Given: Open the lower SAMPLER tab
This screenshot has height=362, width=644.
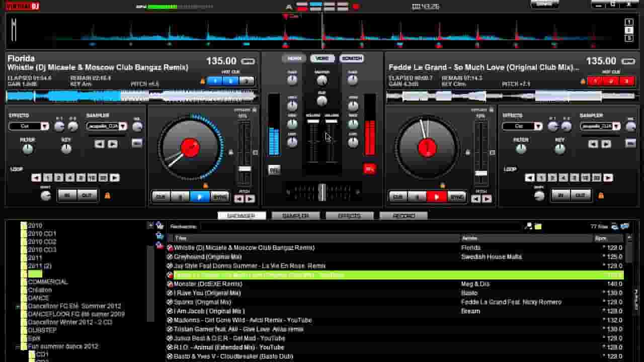Looking at the screenshot, I should point(295,216).
